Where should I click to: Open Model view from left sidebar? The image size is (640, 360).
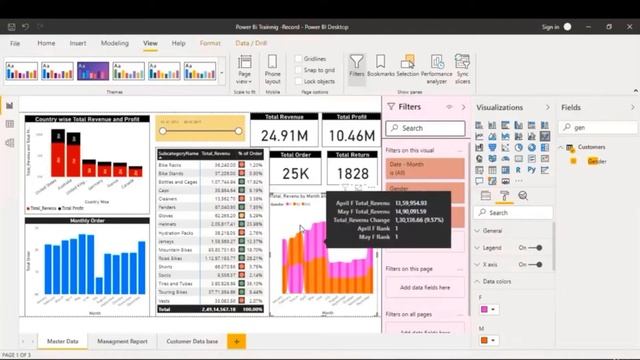[10, 142]
